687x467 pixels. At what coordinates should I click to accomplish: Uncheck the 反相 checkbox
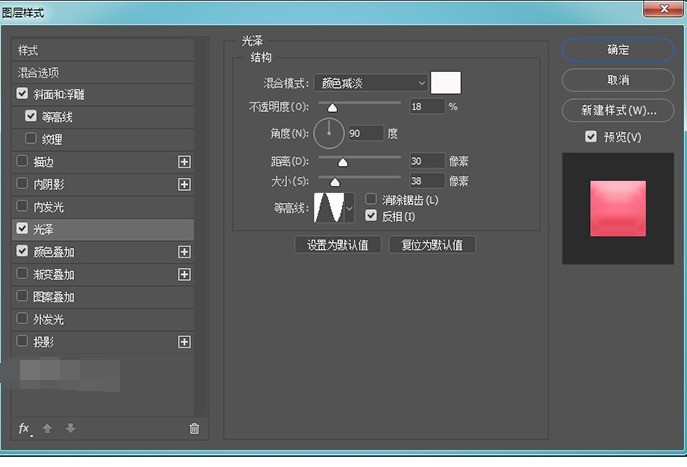click(x=372, y=215)
